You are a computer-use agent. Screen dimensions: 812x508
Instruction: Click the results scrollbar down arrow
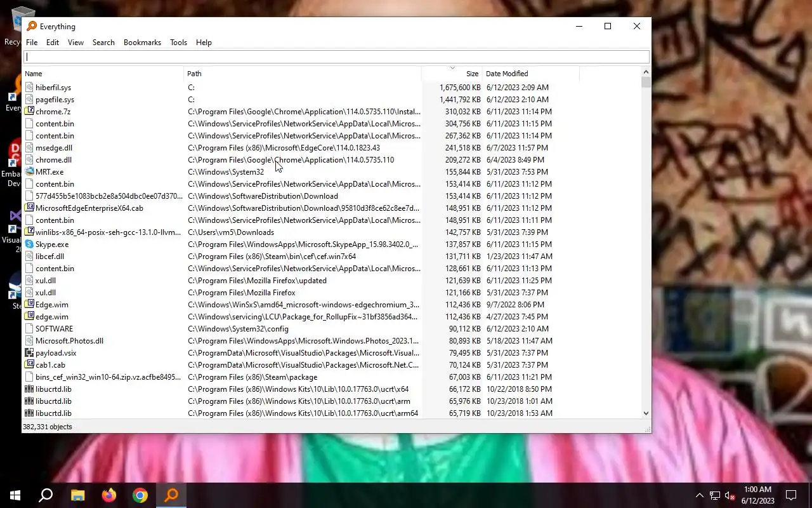tap(646, 413)
